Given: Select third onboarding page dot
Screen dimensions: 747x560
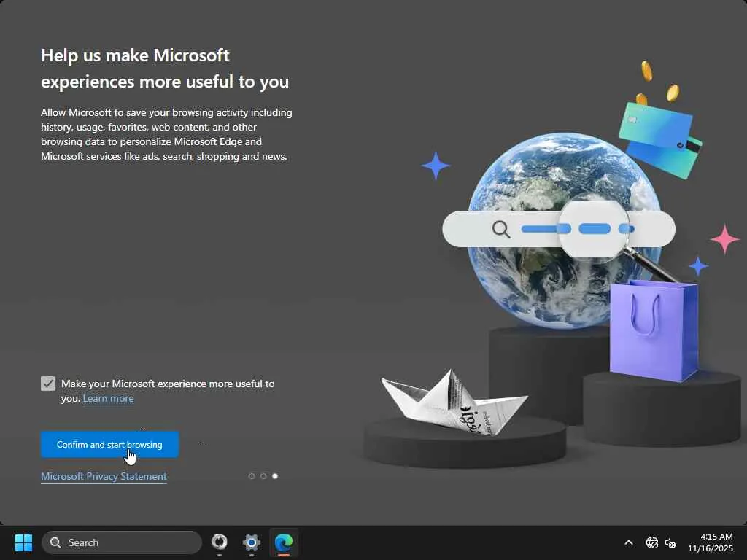Looking at the screenshot, I should 275,476.
